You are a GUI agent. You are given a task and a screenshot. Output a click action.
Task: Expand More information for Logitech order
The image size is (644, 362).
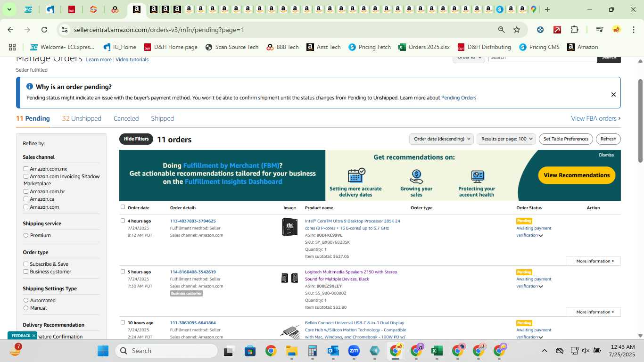(x=593, y=312)
